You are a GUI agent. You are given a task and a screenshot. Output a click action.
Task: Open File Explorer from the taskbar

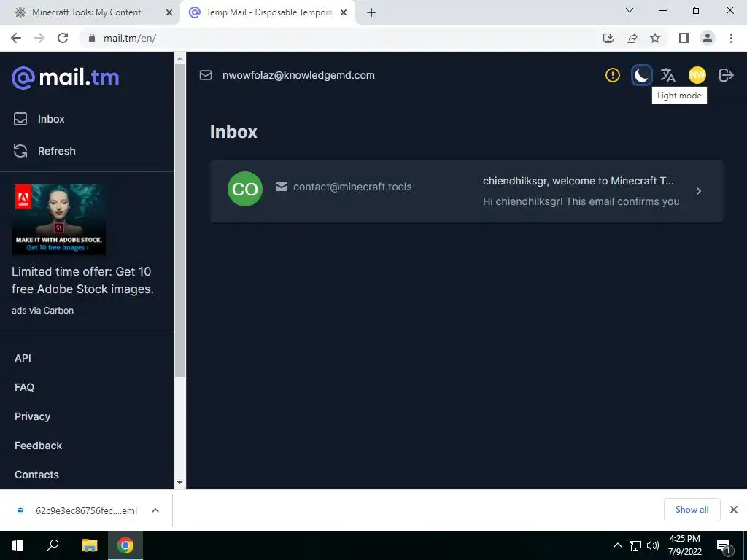coord(89,545)
